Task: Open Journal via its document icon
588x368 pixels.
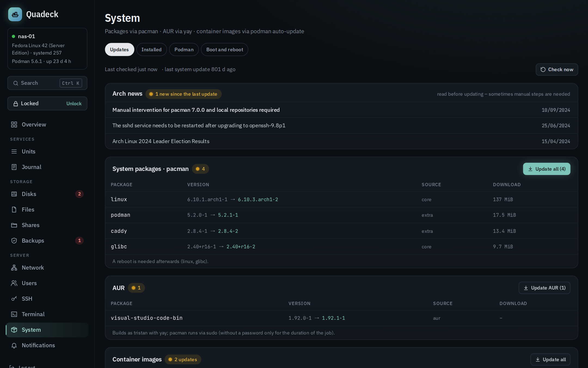Action: pos(14,167)
